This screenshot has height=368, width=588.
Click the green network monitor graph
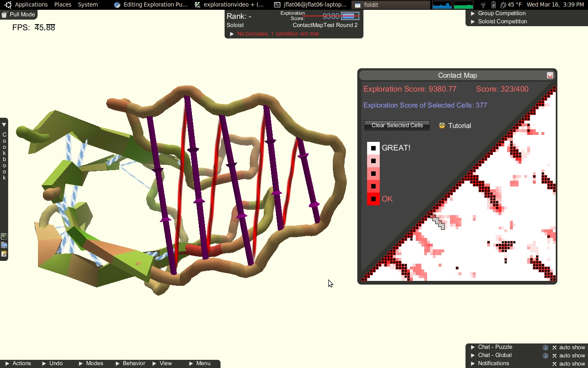463,5
